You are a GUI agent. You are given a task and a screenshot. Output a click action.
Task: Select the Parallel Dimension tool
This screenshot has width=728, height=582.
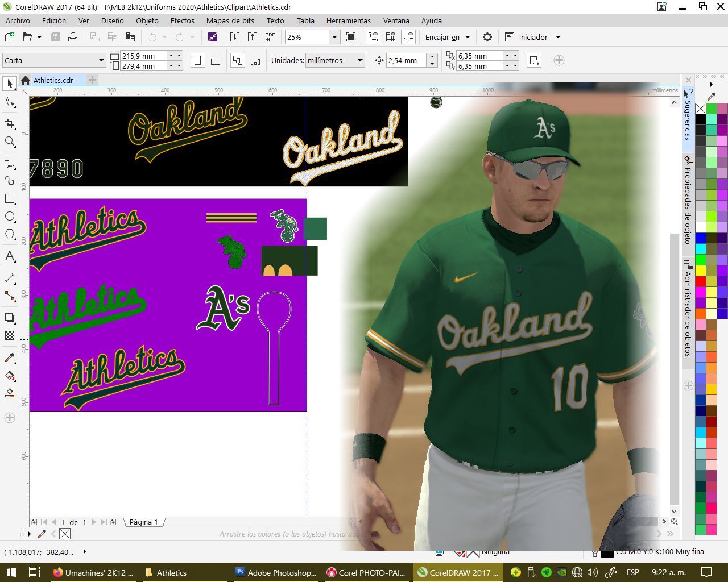(10, 278)
